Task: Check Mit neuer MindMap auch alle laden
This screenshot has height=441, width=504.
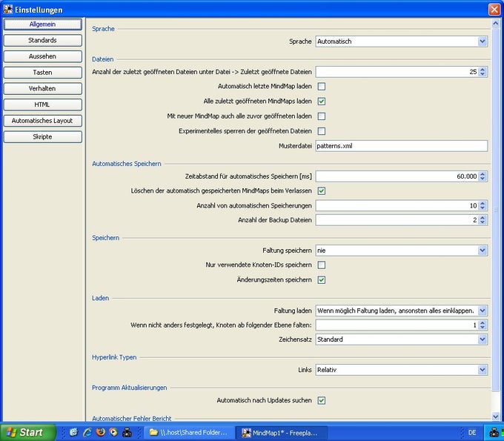Action: pos(322,116)
